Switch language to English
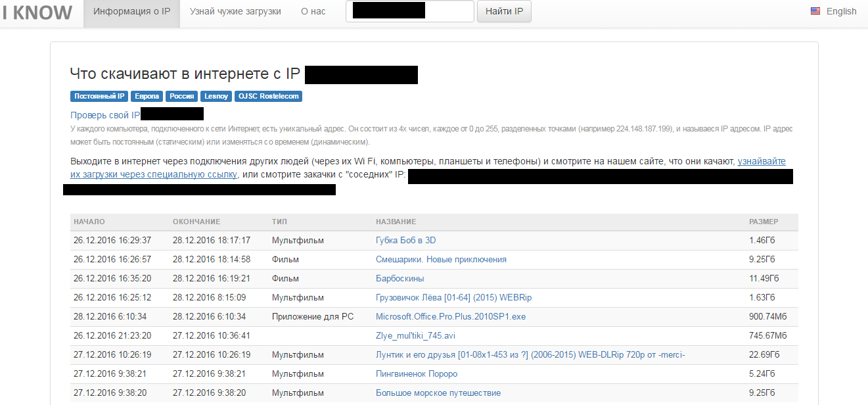This screenshot has width=868, height=405. pos(841,11)
